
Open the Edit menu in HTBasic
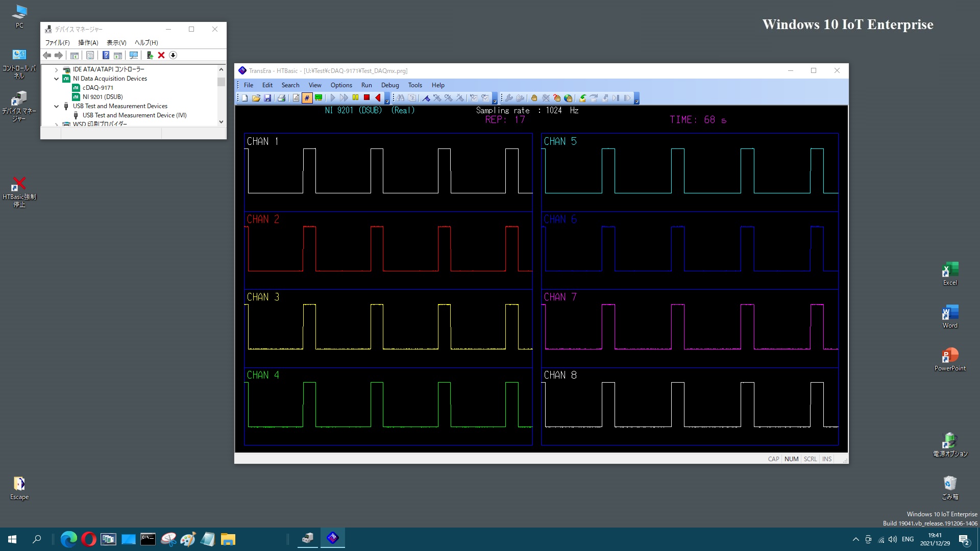[x=267, y=85]
